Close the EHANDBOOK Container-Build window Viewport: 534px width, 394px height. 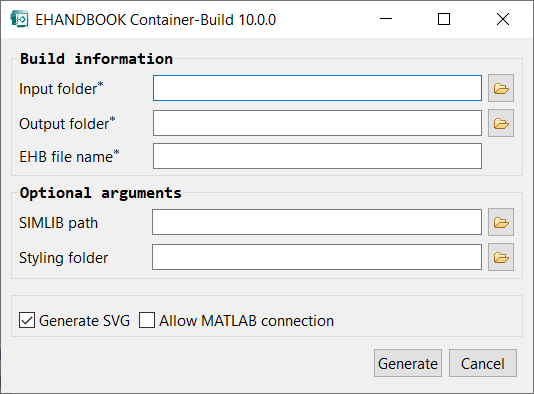click(503, 19)
